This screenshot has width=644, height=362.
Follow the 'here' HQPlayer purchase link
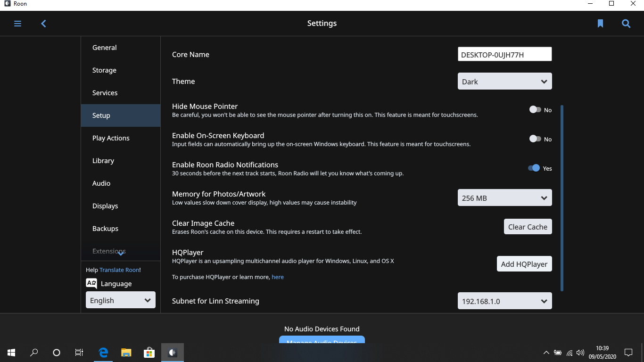tap(278, 277)
